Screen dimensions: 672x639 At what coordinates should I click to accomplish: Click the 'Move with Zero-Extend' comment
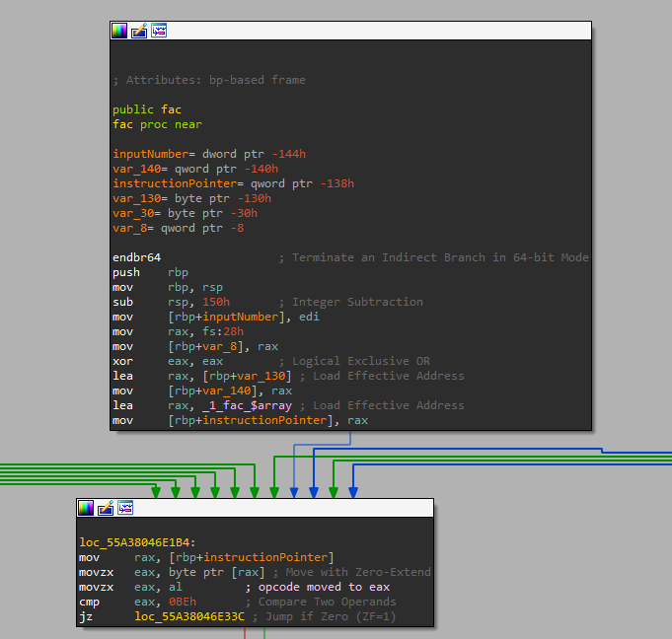tap(352, 572)
